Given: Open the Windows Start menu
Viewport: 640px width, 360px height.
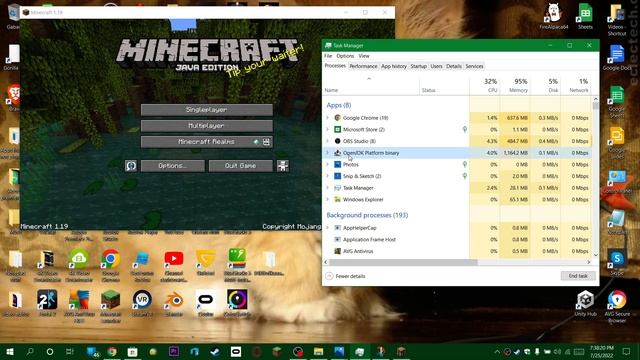Looking at the screenshot, I should pyautogui.click(x=10, y=351).
